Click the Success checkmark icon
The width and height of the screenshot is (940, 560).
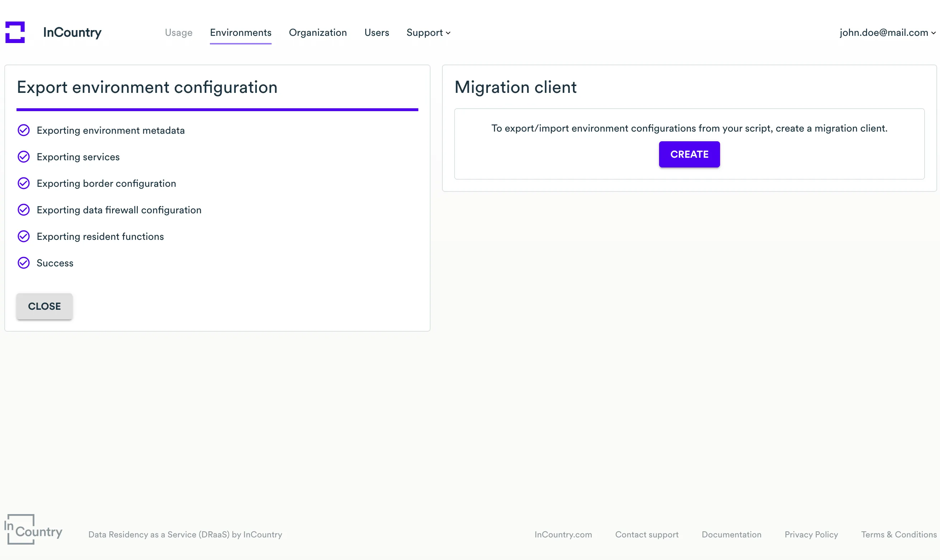point(23,263)
